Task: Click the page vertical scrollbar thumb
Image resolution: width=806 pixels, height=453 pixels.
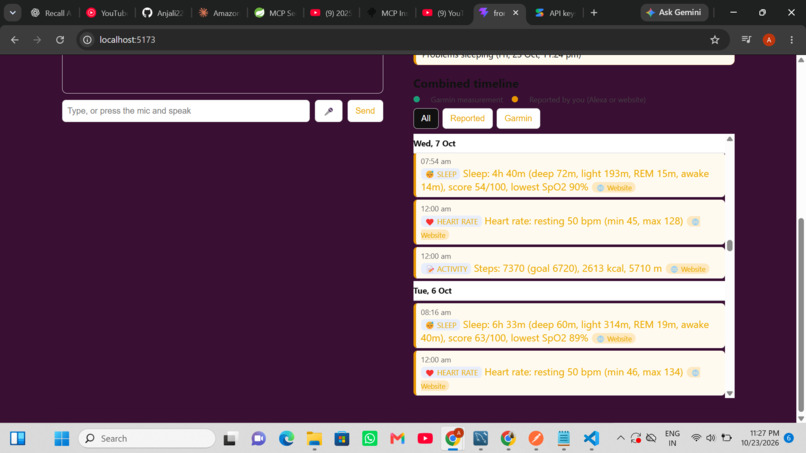Action: pos(800,315)
